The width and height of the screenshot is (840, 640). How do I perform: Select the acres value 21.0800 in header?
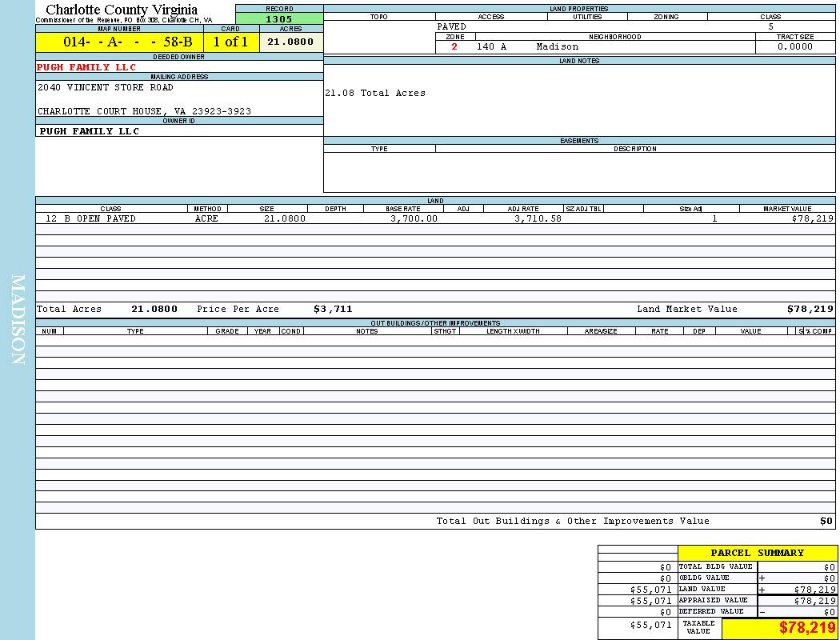coord(290,42)
